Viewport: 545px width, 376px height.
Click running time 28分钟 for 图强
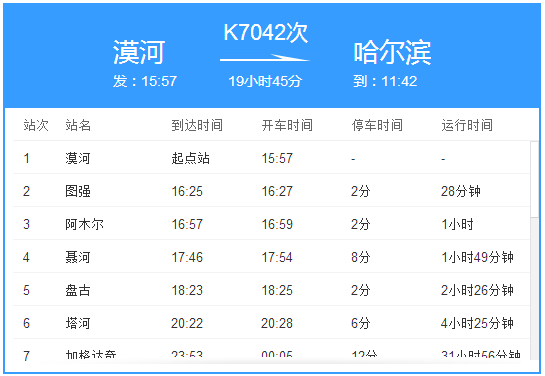coord(461,191)
